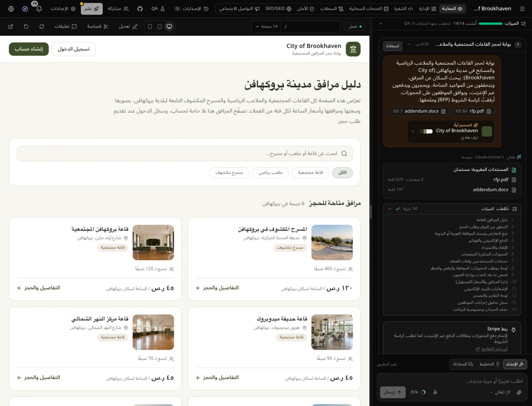This screenshot has width=532, height=406.
Task: Open QA flask tool
Action: [x=158, y=9]
